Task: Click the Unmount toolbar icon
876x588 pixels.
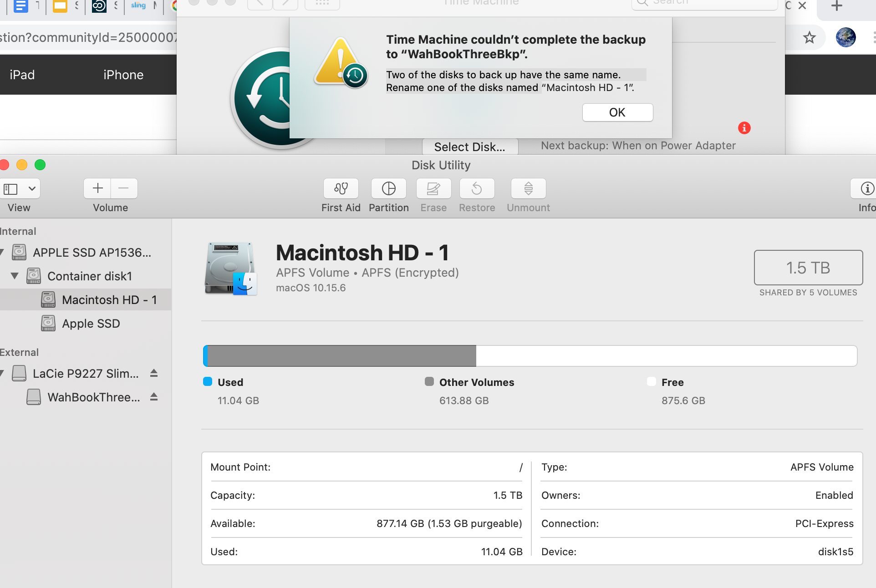Action: point(528,188)
